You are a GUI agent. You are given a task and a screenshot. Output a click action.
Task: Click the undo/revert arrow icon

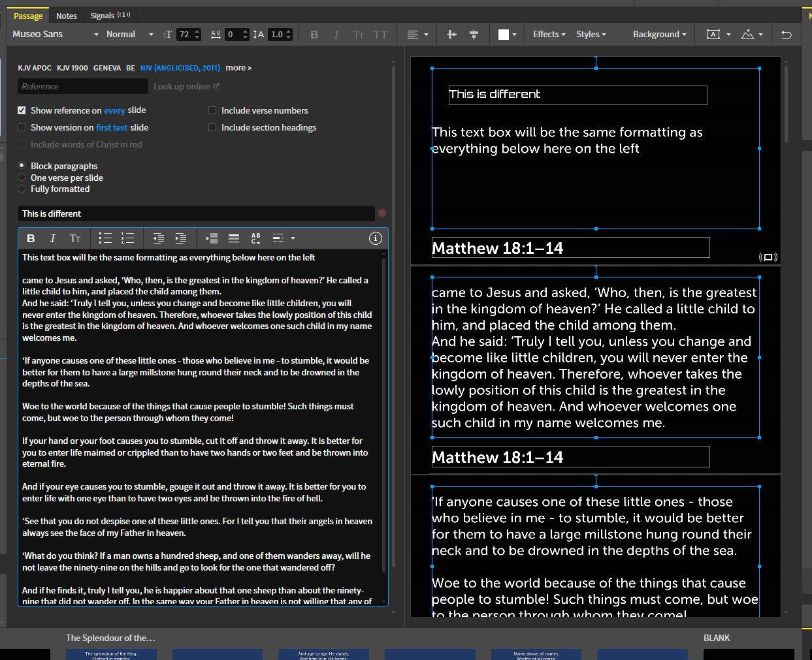pyautogui.click(x=787, y=35)
